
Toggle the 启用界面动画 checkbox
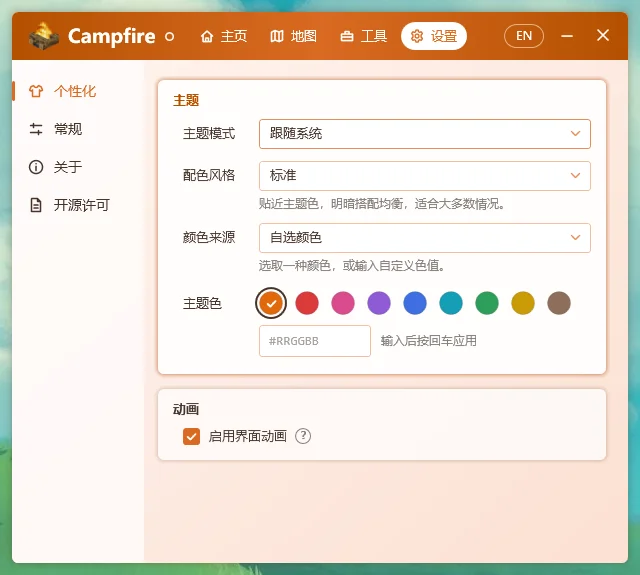(191, 436)
